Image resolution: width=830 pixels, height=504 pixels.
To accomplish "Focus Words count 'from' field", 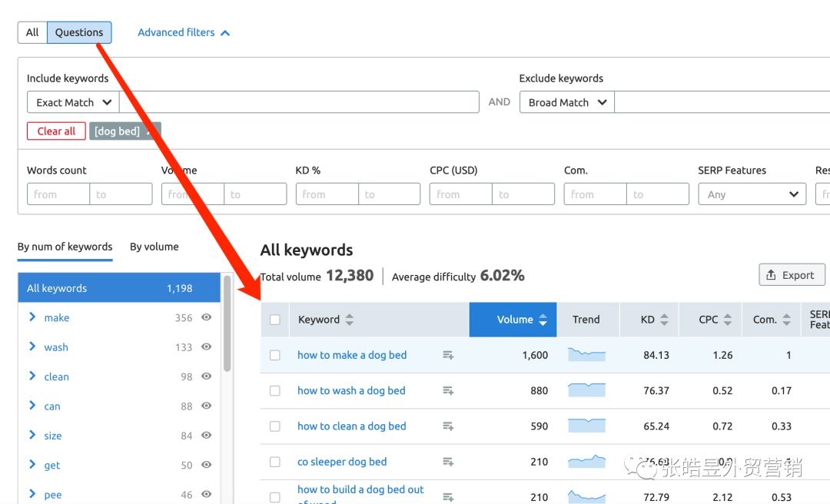I will 58,194.
